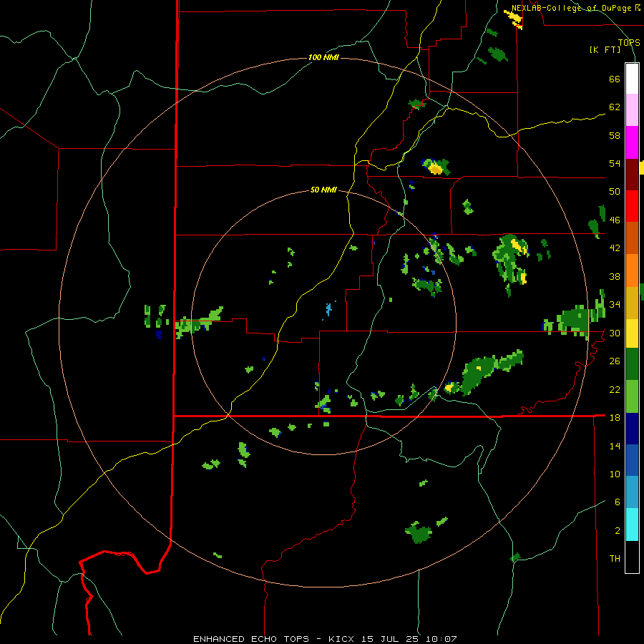Pick the dark green legend band
The image size is (644, 644).
632,364
